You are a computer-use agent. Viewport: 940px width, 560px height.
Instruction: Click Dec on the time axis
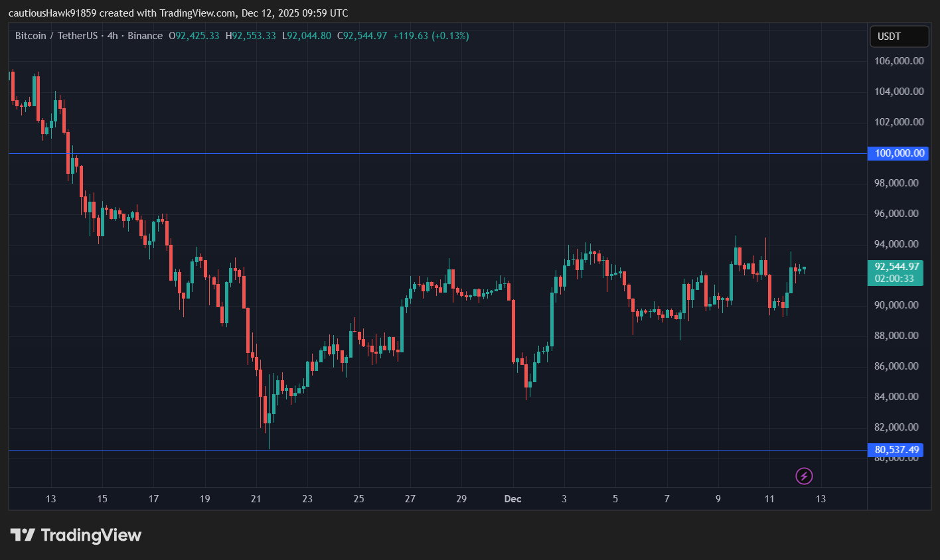pyautogui.click(x=512, y=499)
